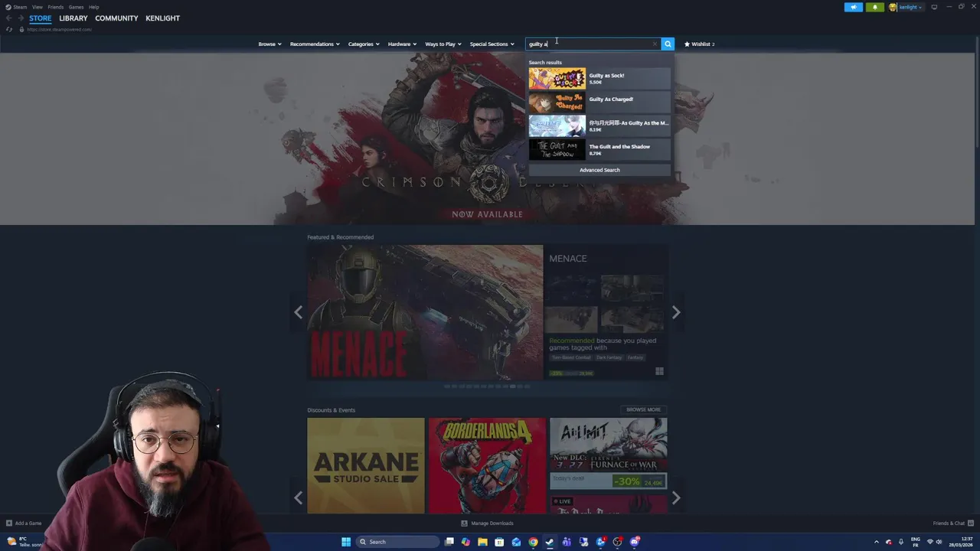This screenshot has height=551, width=980.
Task: Open the KENLIGHT profile tab
Action: tap(162, 18)
